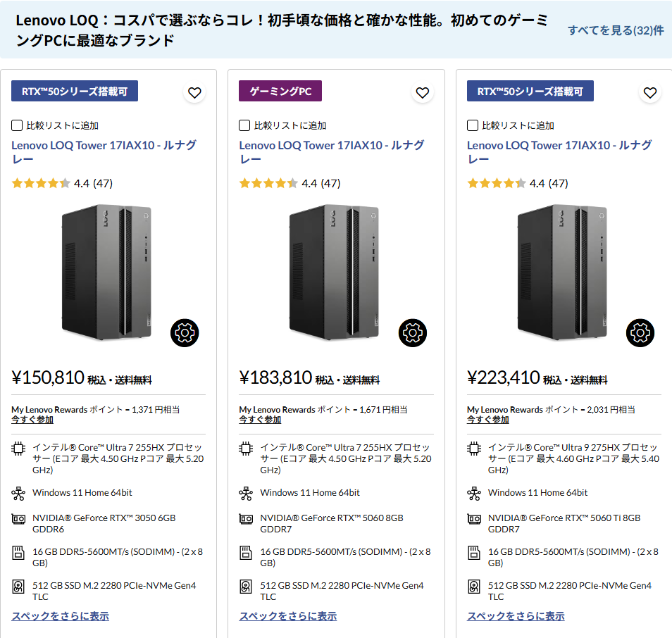Click the RTX™50シリーズ搭載可 badge on the ¥150,810 card

click(x=75, y=91)
